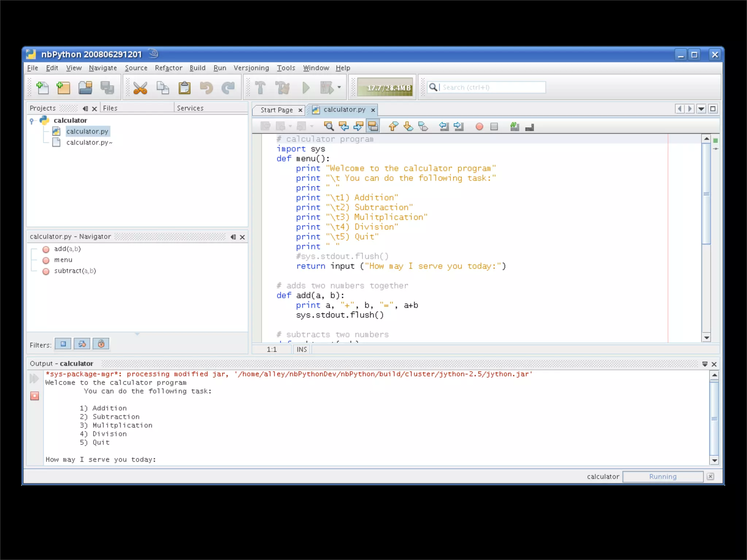Image resolution: width=747 pixels, height=560 pixels.
Task: Toggle the lock filter button in Navigator
Action: coord(101,344)
